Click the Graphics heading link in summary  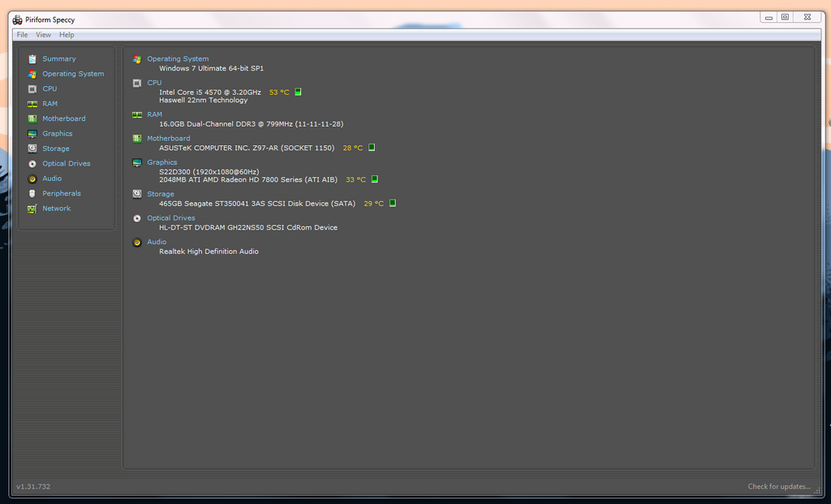pyautogui.click(x=161, y=162)
